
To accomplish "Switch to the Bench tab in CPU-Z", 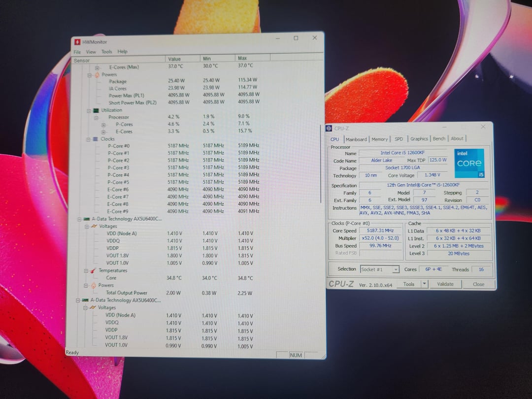I will [439, 139].
